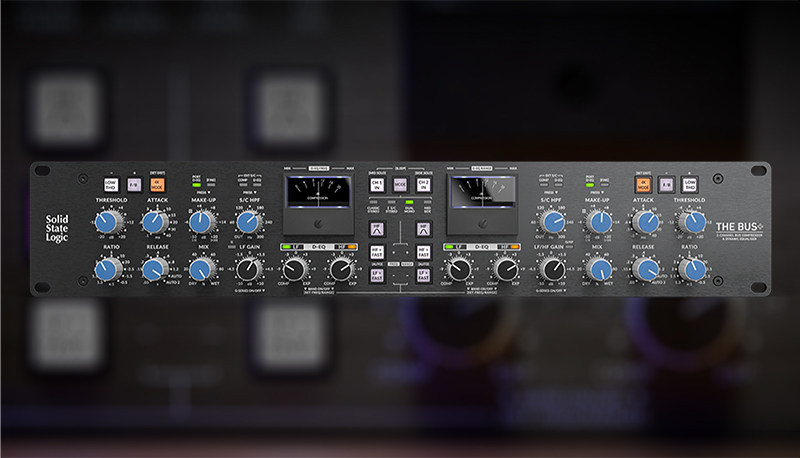Click the left channel ATTACK knob
800x458 pixels.
click(x=155, y=222)
